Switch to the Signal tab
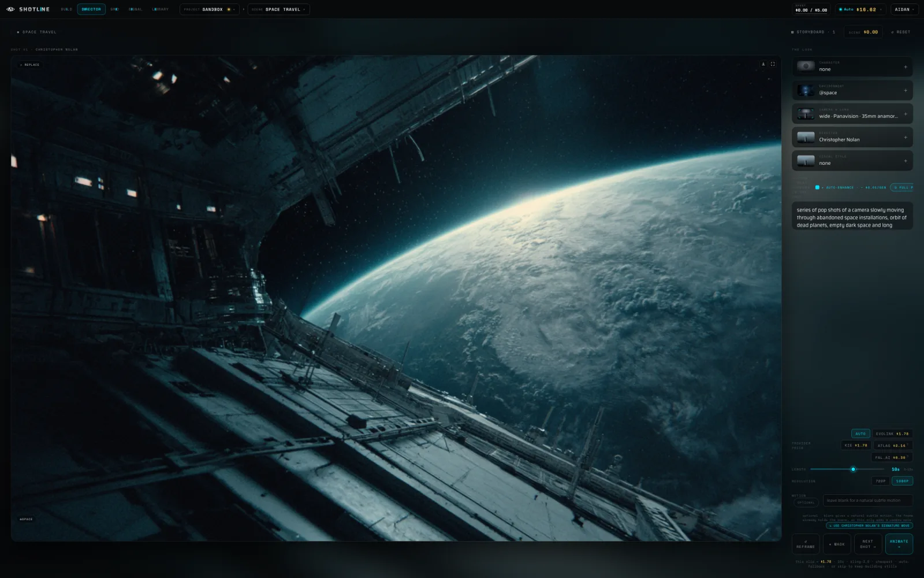Viewport: 924px width, 578px height. 135,9
